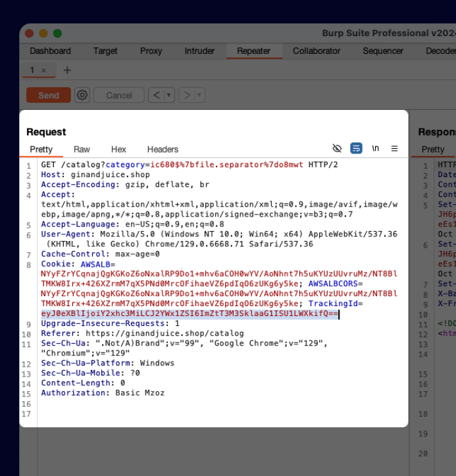Click the category parameter name in request line
Screen dimensions: 456x476
pos(125,165)
